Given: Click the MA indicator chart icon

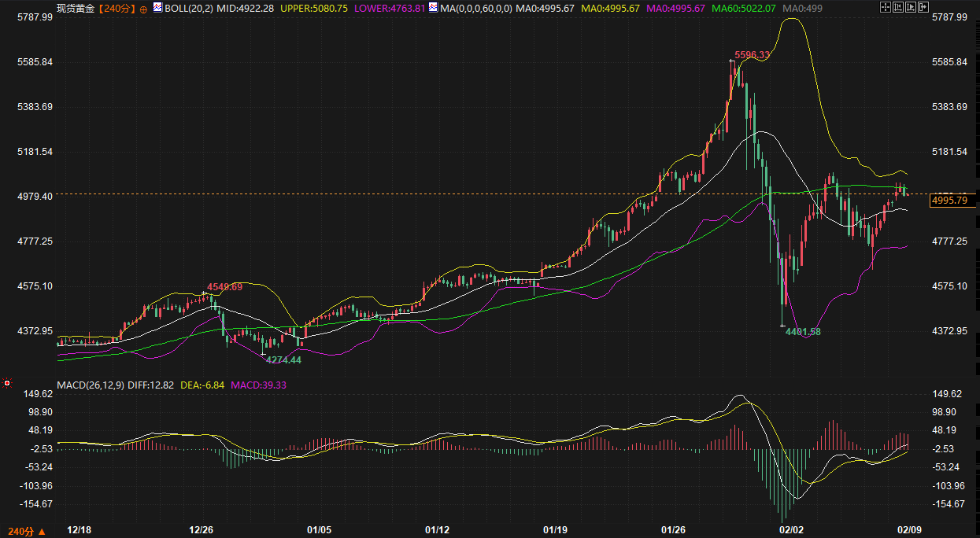Looking at the screenshot, I should [x=432, y=8].
